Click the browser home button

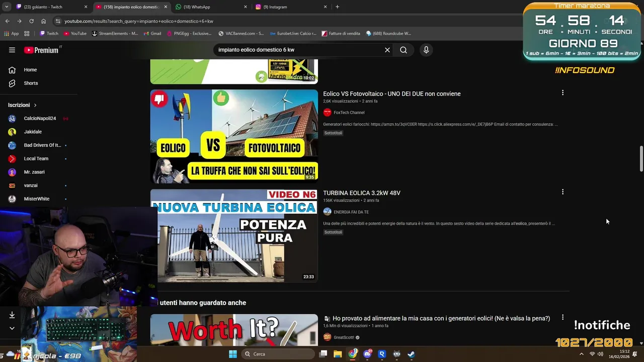[44, 21]
